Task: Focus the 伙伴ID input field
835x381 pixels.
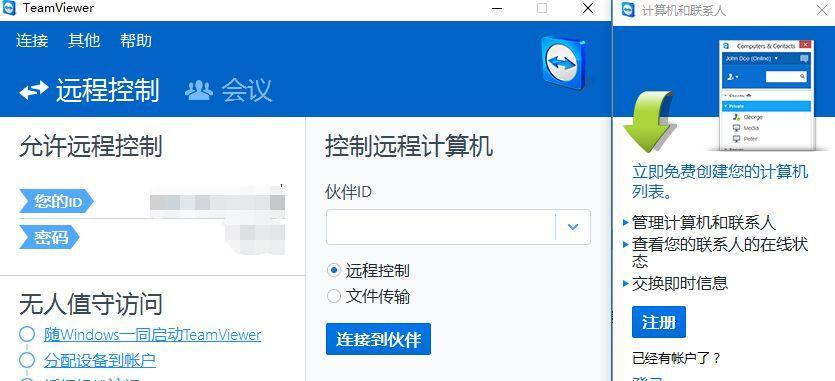Action: 441,227
